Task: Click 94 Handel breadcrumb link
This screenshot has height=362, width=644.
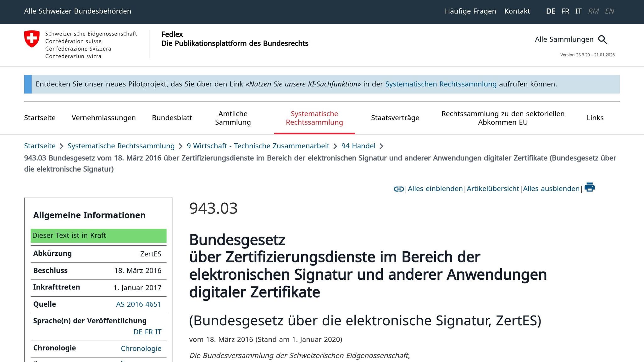Action: click(x=358, y=146)
